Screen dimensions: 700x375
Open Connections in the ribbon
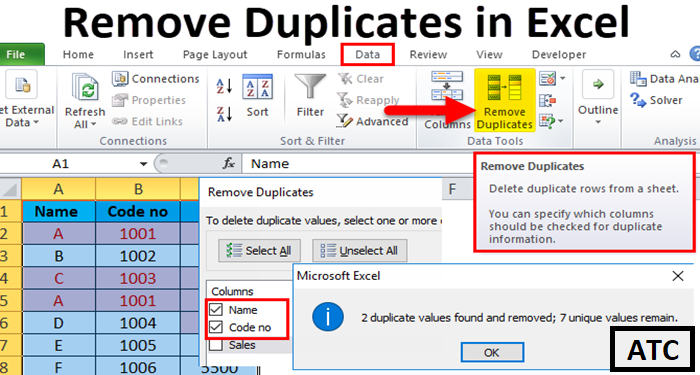coord(156,79)
